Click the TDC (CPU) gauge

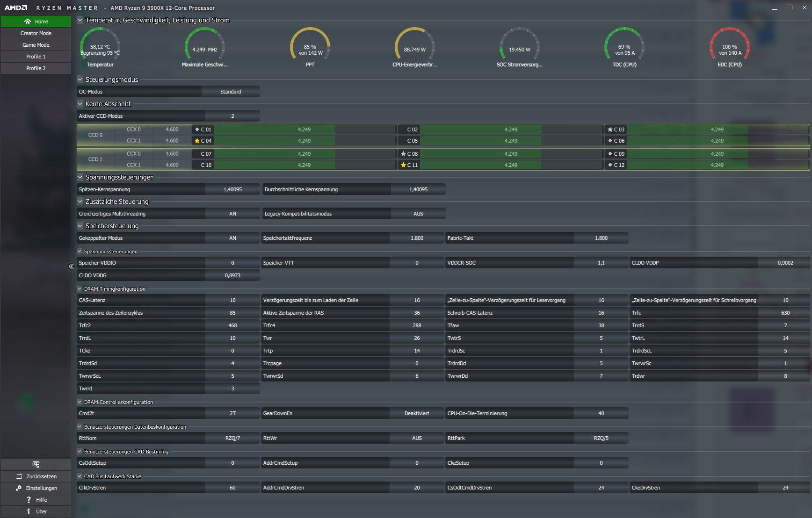pos(624,47)
